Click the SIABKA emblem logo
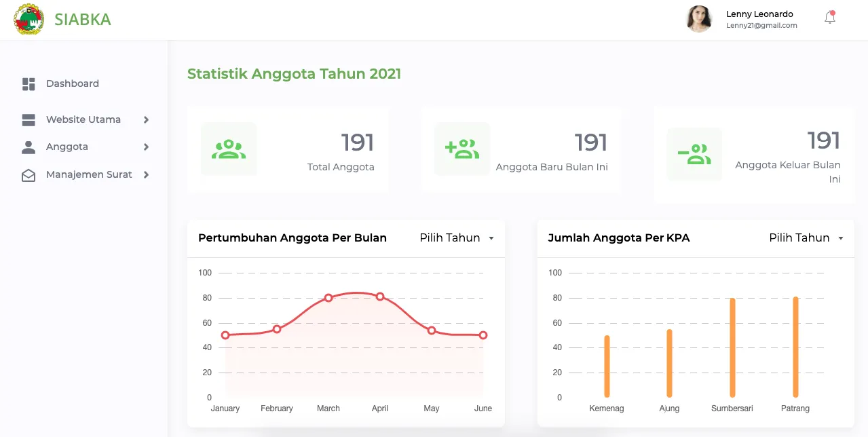 pos(29,19)
